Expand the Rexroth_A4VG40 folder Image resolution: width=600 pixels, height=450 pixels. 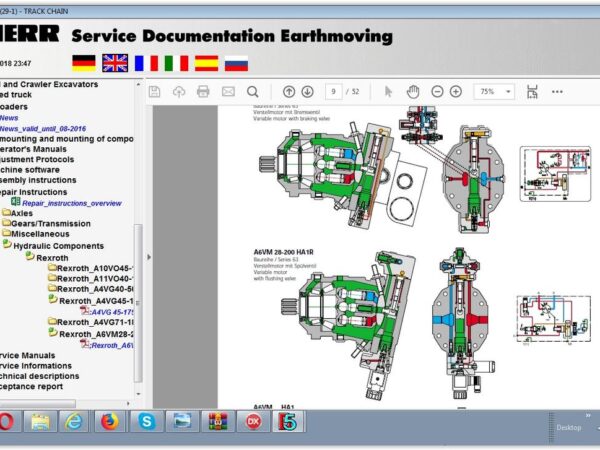[x=91, y=289]
